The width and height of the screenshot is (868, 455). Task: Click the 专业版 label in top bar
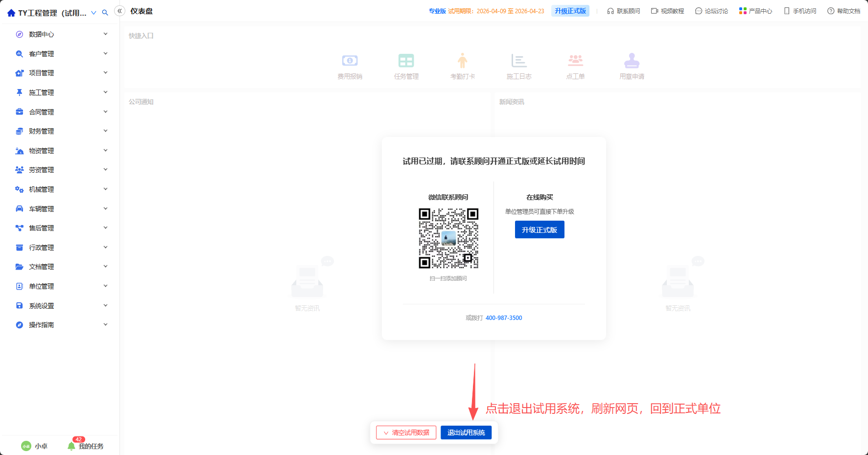tap(437, 11)
